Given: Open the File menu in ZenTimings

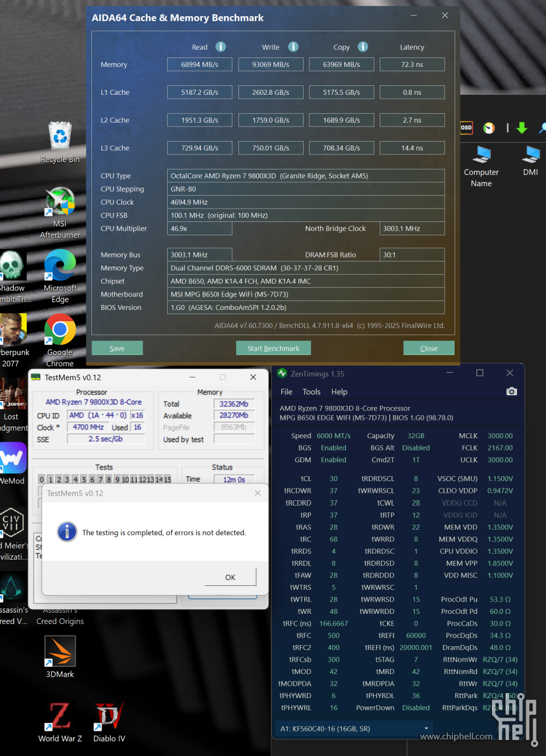Looking at the screenshot, I should tap(286, 392).
